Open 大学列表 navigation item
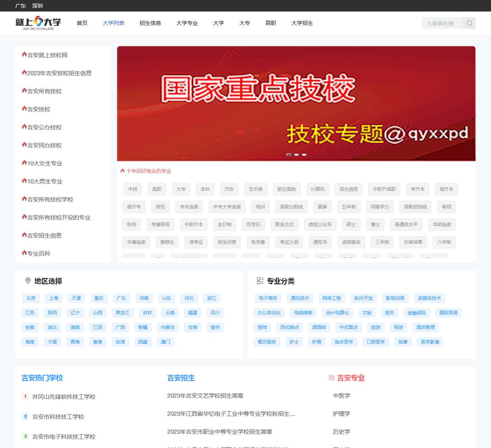The width and height of the screenshot is (491, 448). [114, 23]
